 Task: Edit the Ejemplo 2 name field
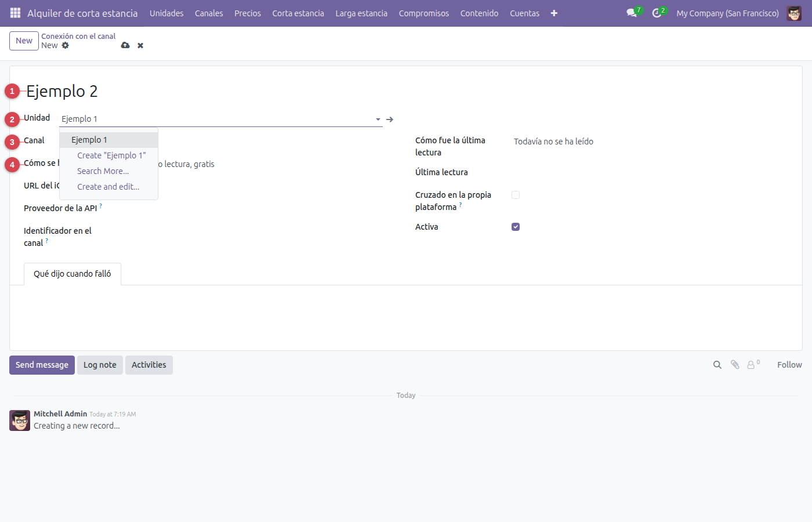click(x=62, y=91)
